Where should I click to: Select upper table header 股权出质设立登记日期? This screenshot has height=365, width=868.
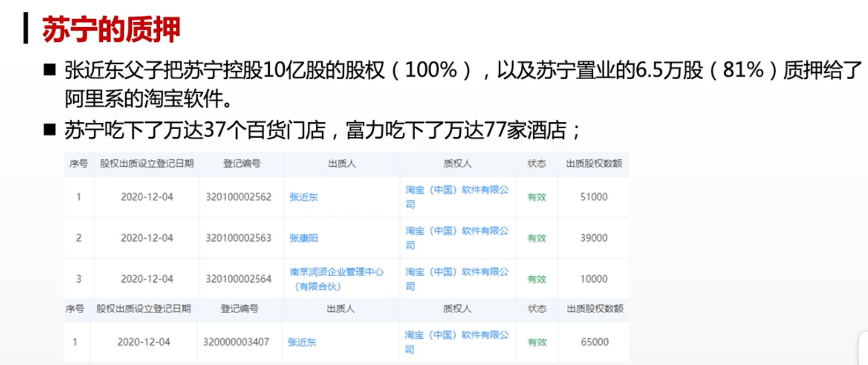tap(147, 163)
